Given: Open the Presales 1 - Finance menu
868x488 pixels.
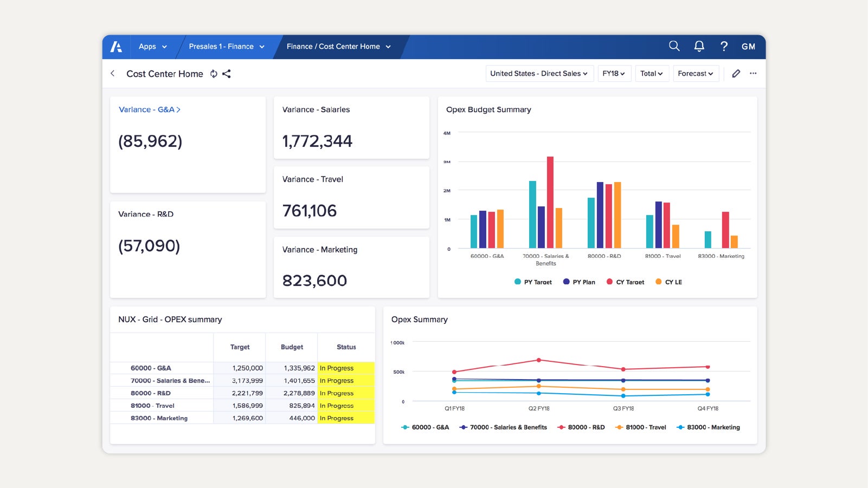Looking at the screenshot, I should (x=226, y=47).
